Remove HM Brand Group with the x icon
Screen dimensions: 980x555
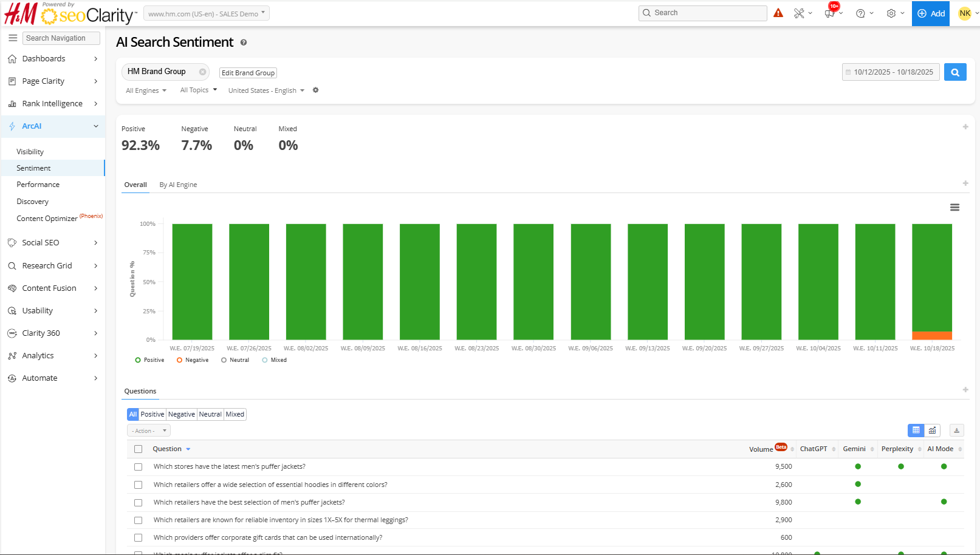(202, 72)
